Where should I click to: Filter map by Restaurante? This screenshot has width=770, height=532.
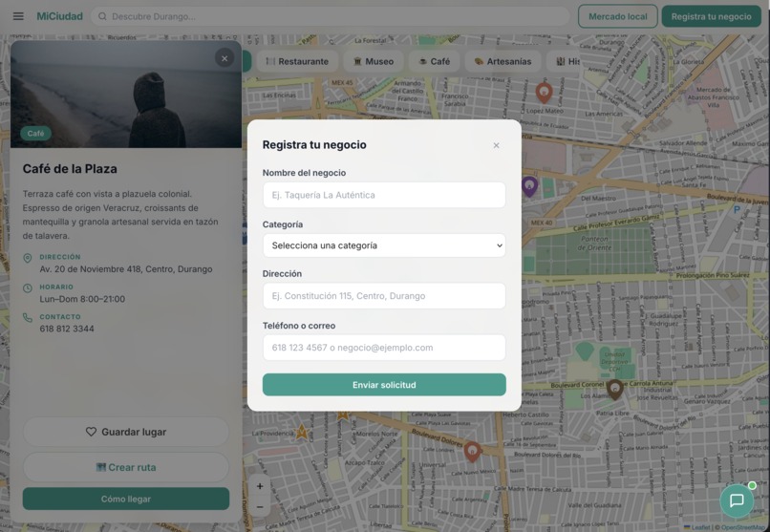point(297,61)
